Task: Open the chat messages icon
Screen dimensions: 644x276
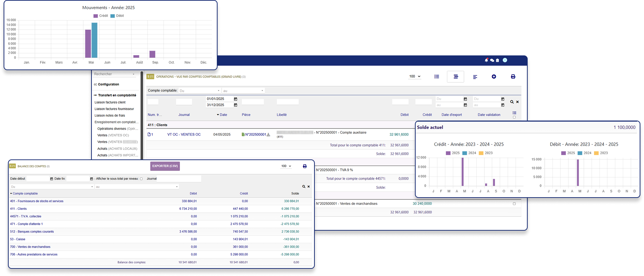Action: point(492,60)
